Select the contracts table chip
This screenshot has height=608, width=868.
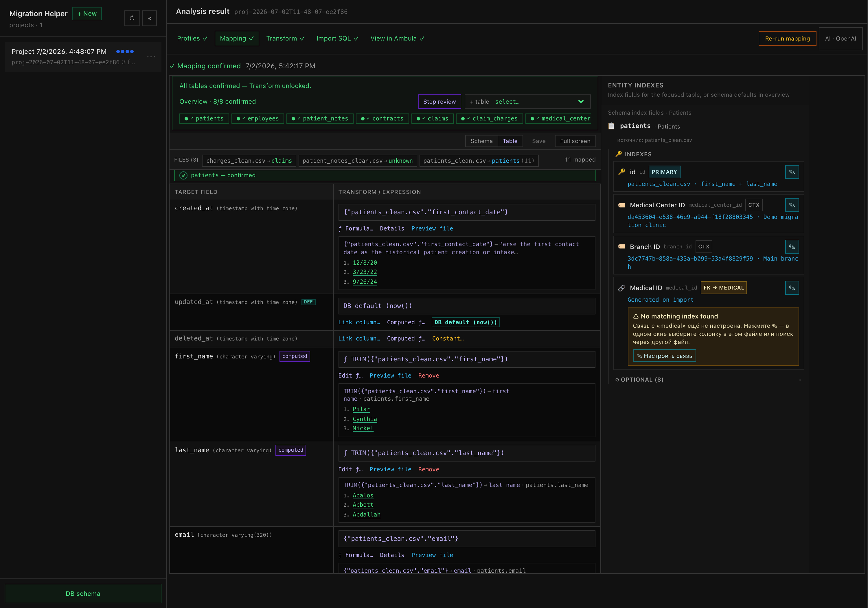[382, 119]
